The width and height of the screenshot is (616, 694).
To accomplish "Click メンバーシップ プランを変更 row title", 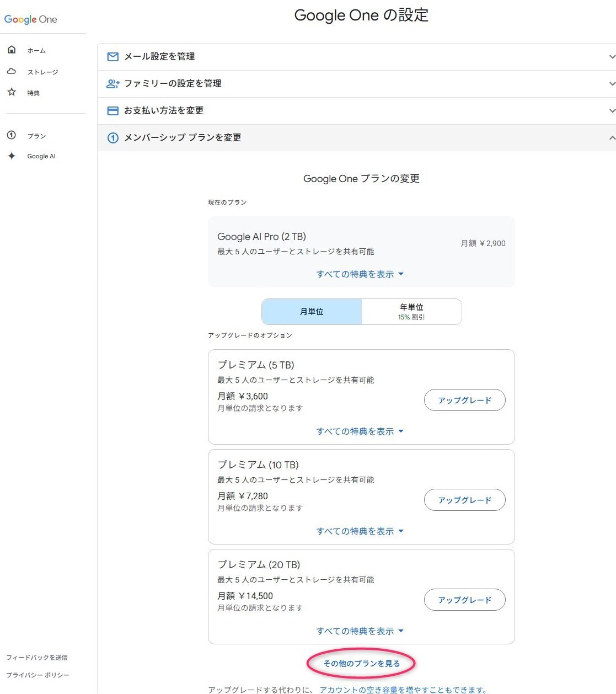I will tap(183, 137).
